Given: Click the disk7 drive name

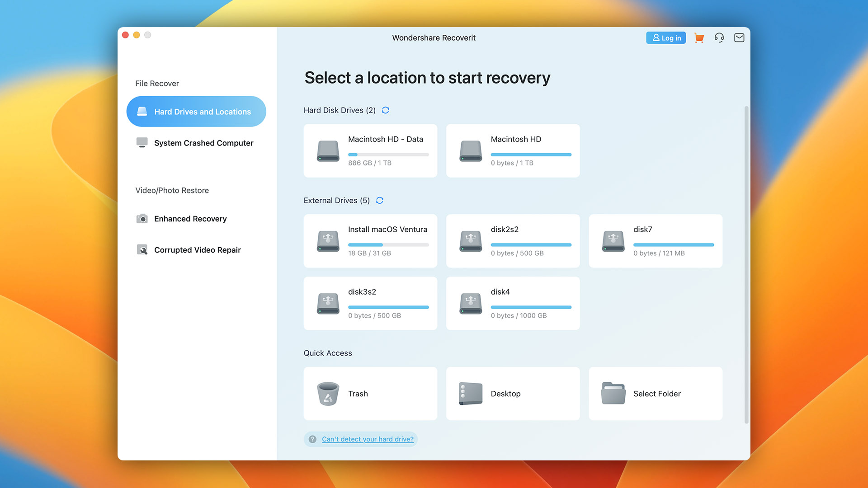Looking at the screenshot, I should (642, 230).
